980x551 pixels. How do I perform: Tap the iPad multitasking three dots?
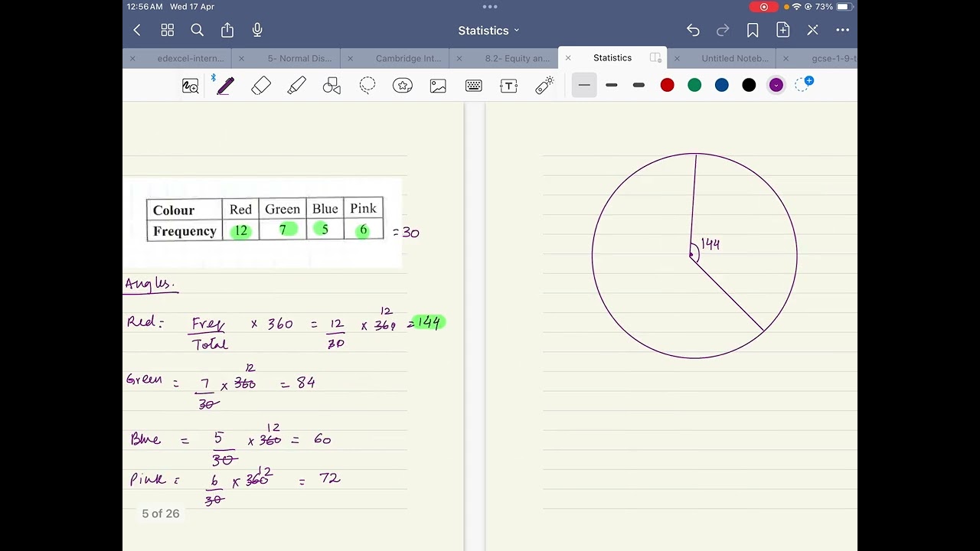(x=490, y=7)
